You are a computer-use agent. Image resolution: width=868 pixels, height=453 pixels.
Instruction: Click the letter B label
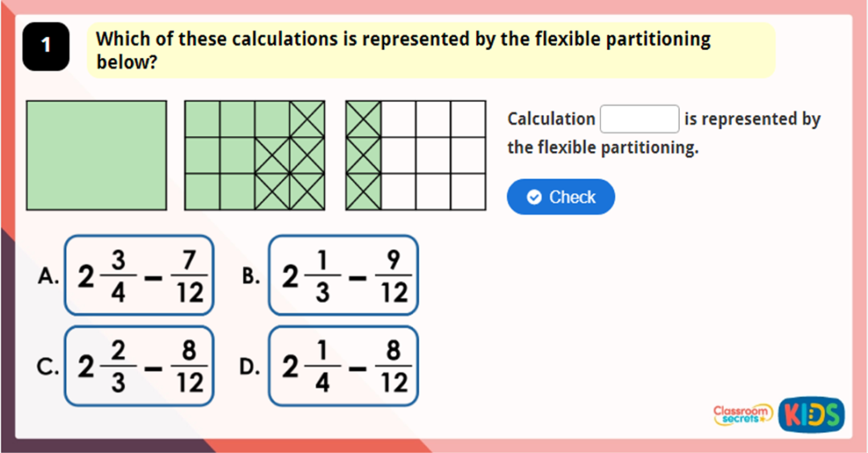250,276
